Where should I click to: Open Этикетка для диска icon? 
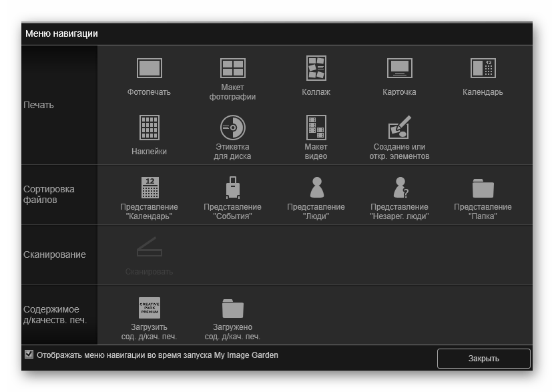(233, 127)
